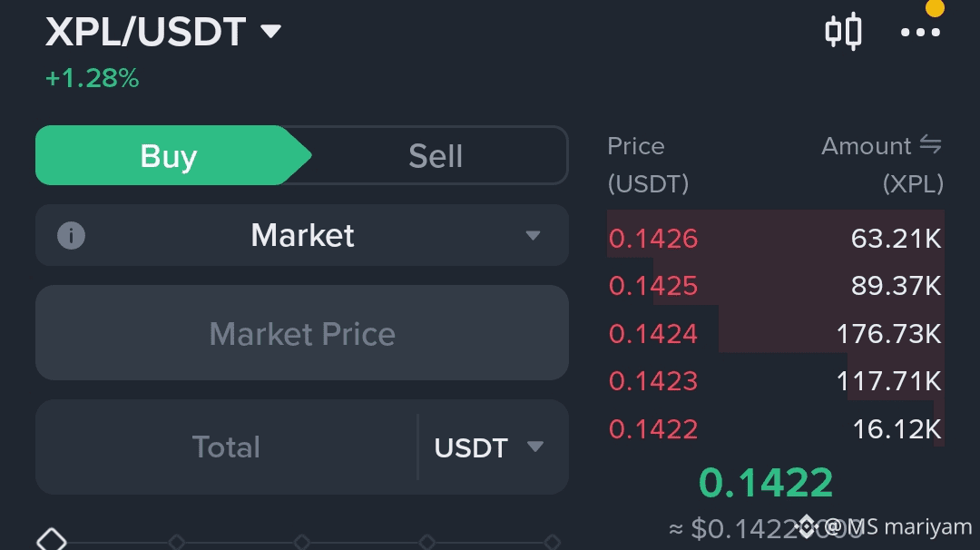Click the Market Price field
This screenshot has width=980, height=550.
pos(302,332)
